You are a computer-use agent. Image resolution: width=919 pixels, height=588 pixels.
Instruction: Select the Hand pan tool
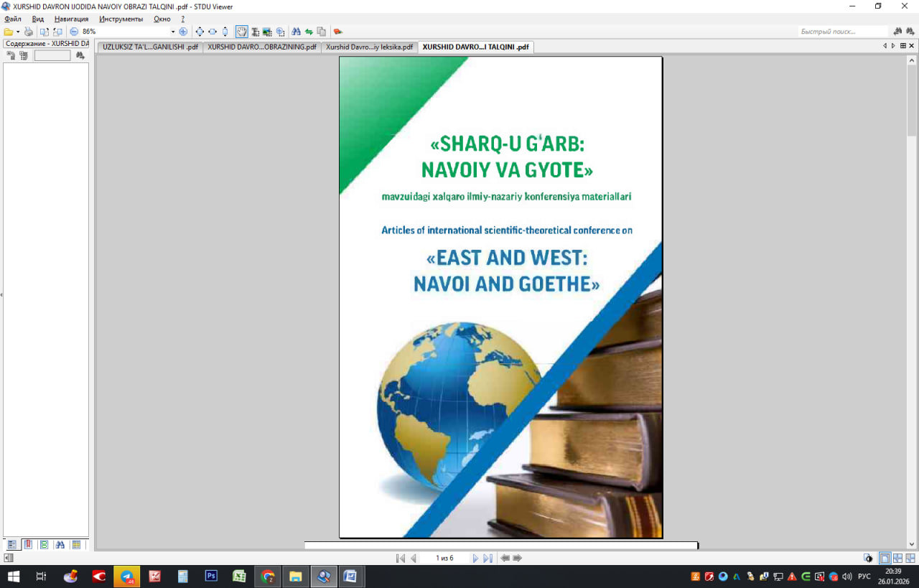242,32
